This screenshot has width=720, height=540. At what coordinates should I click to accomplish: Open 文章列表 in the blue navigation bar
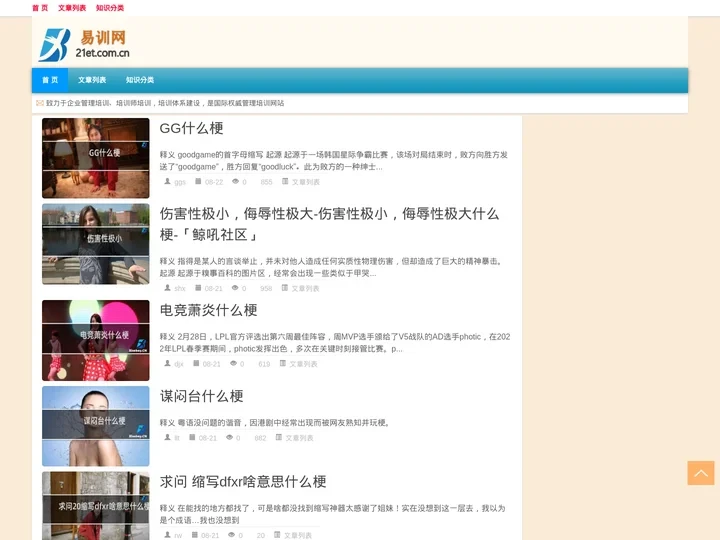pos(92,80)
